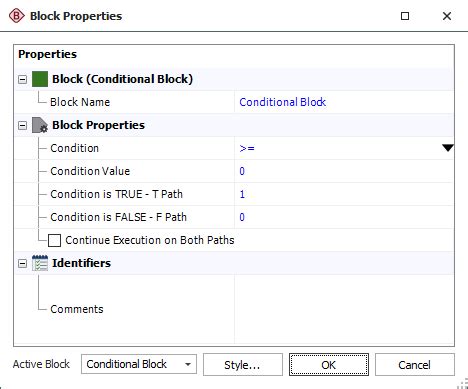Image resolution: width=468 pixels, height=389 pixels.
Task: Click the Block Properties gear page icon
Action: coord(40,125)
